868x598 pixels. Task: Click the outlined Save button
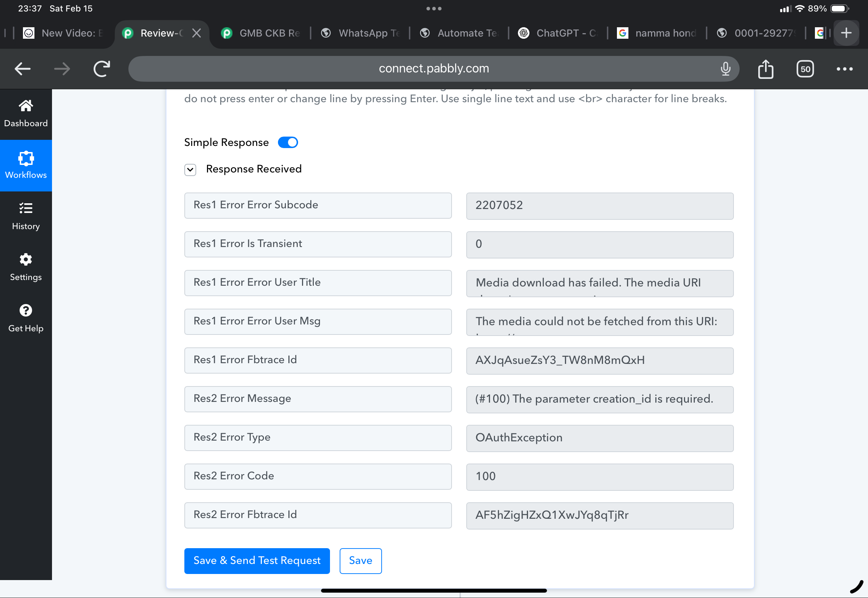coord(360,560)
